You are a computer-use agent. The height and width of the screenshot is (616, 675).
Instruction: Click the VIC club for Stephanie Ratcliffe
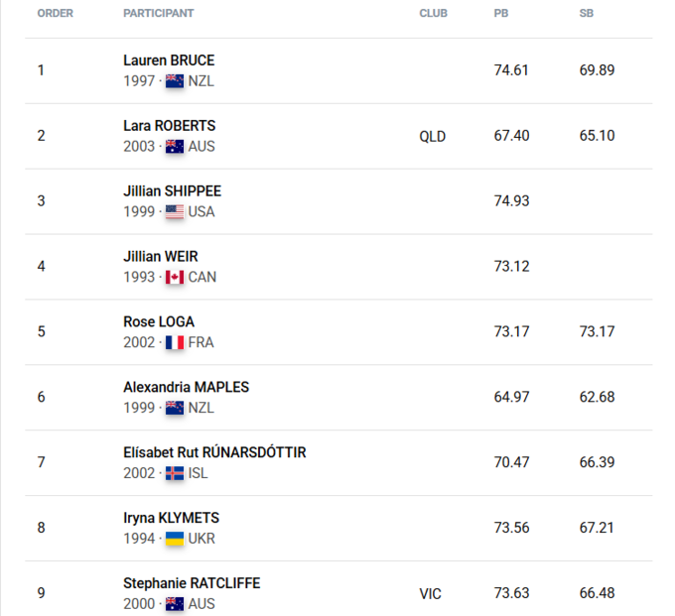tap(431, 593)
